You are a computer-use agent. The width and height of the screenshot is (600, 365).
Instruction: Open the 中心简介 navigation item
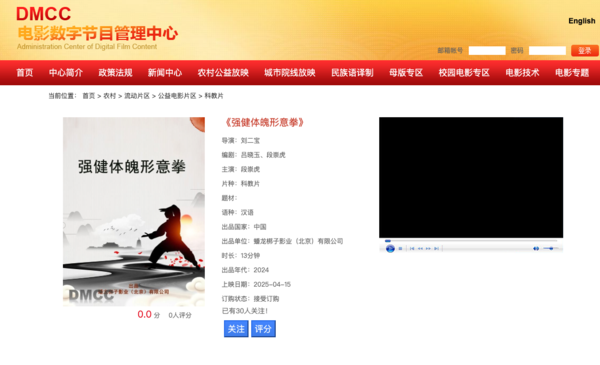point(66,73)
